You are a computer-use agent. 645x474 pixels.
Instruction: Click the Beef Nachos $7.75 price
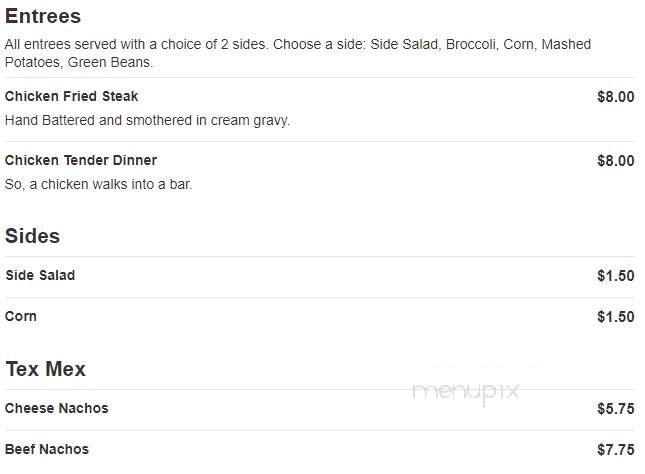[x=616, y=450]
